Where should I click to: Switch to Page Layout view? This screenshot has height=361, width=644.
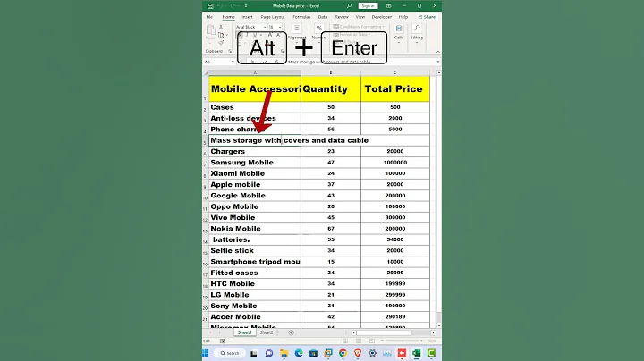coord(359,341)
